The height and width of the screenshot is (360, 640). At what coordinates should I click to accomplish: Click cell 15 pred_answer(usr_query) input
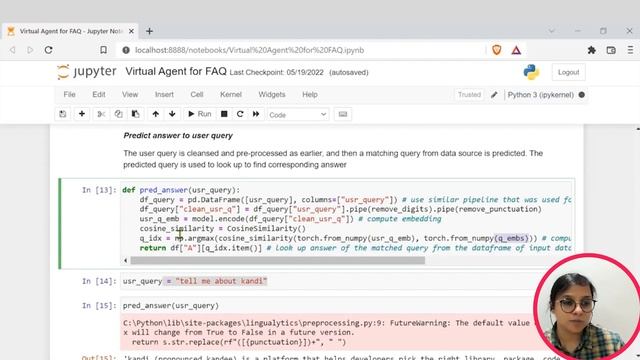327,306
